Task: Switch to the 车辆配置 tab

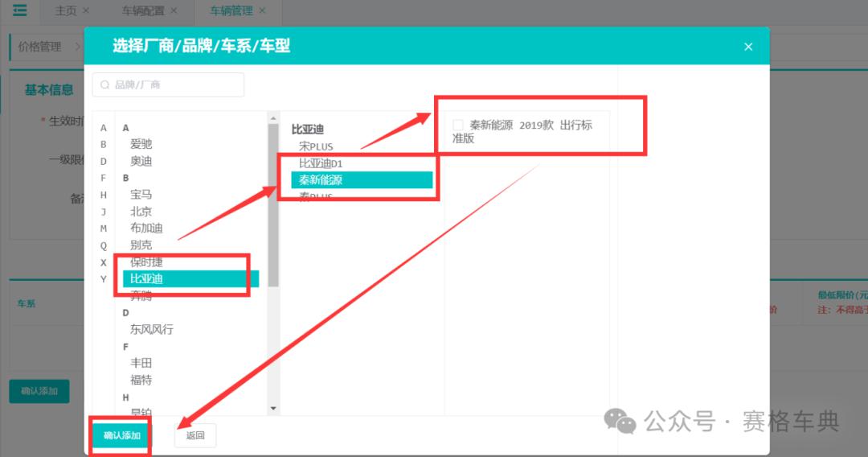Action: coord(143,10)
